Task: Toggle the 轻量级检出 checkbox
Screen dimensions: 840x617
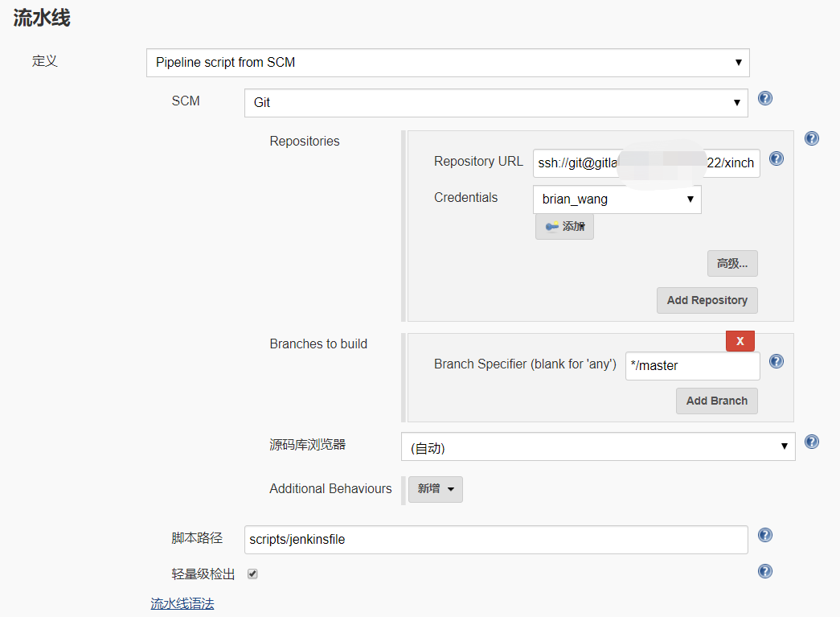Action: (252, 574)
